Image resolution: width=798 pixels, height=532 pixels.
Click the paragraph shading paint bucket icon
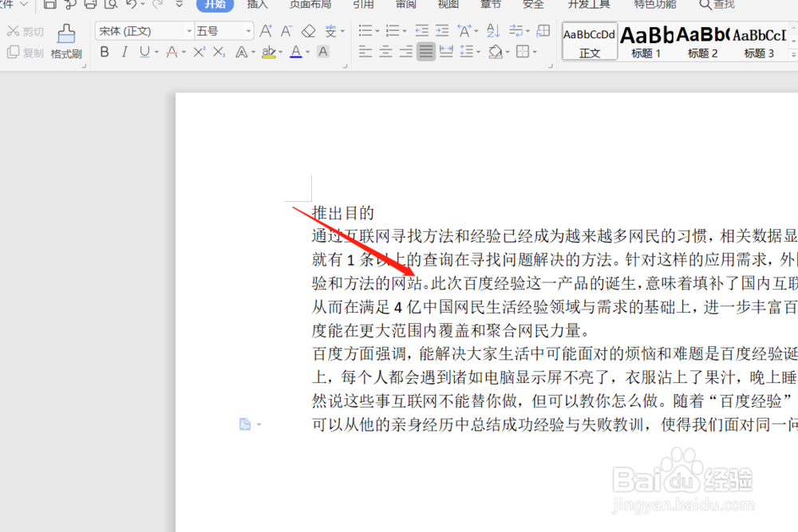(496, 52)
